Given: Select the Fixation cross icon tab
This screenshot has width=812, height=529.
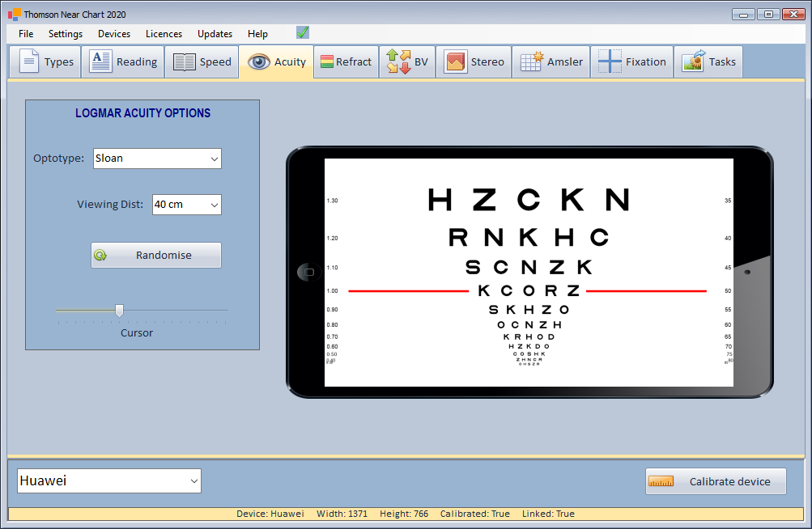Looking at the screenshot, I should click(x=610, y=62).
